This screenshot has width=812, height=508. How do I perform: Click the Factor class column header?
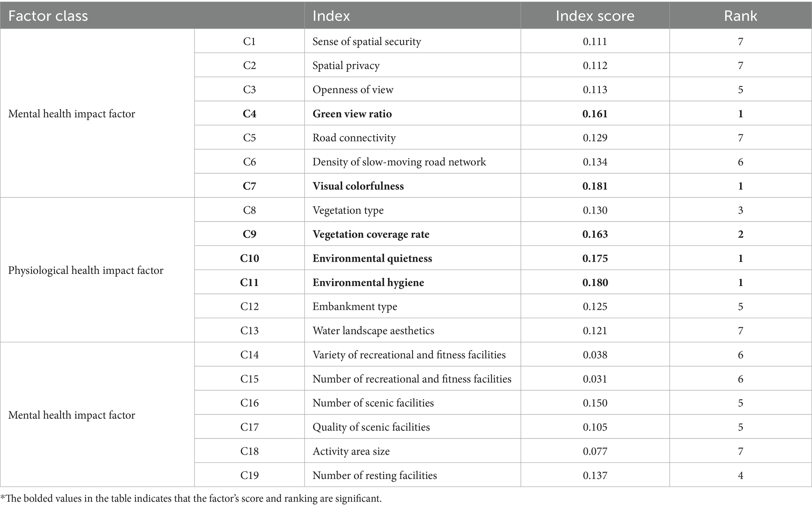coord(48,16)
